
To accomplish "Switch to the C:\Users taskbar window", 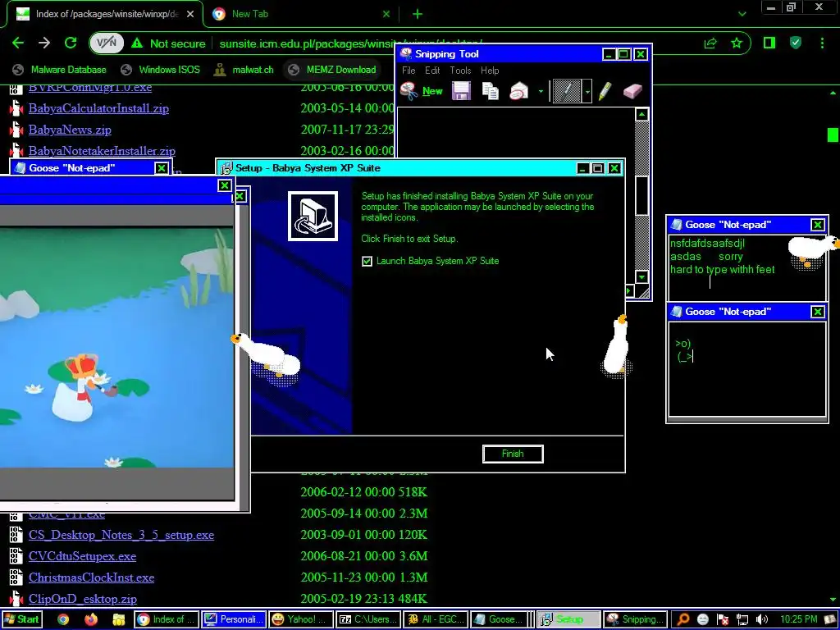I will click(x=368, y=619).
